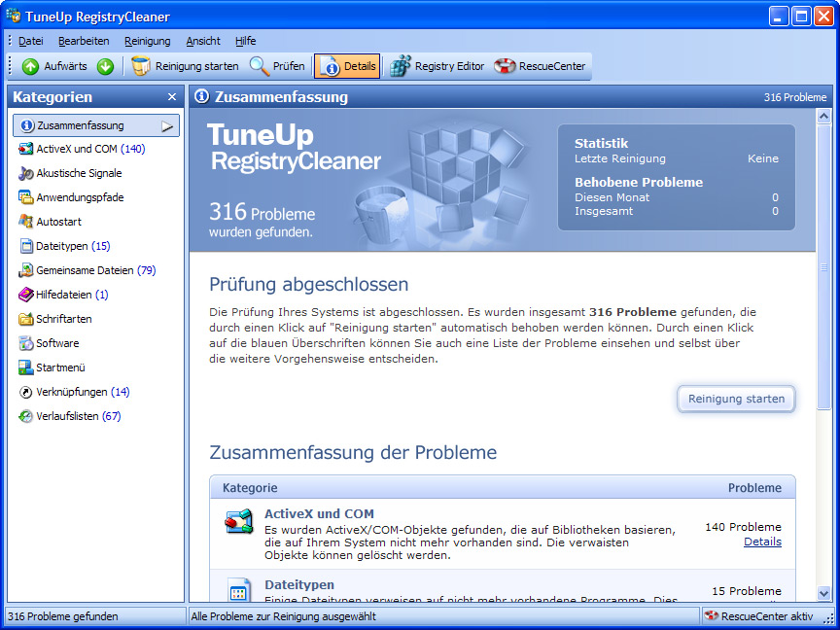Select the Dateitypen category icon in sidebar
The width and height of the screenshot is (840, 630).
[26, 246]
